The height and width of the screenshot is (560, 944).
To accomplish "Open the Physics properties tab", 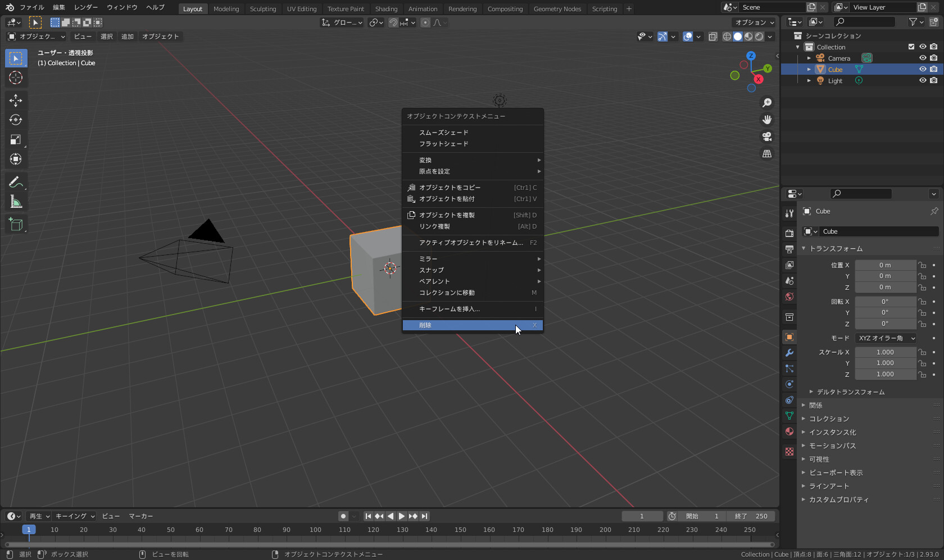I will coord(789,384).
